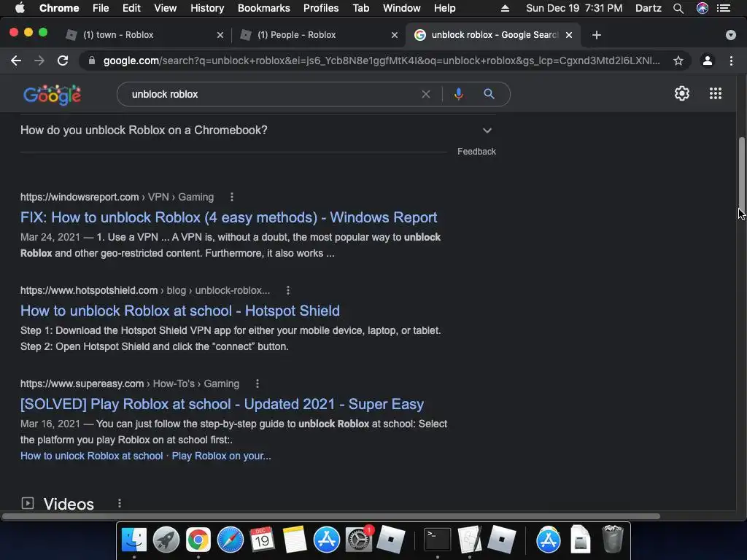Open Finder from the dock
The width and height of the screenshot is (747, 560).
(134, 540)
